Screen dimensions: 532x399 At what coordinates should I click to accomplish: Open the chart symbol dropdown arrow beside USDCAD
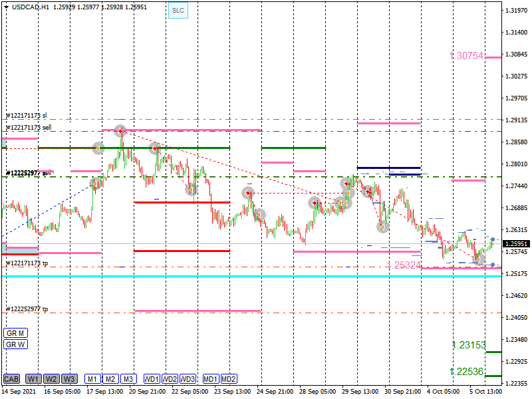pyautogui.click(x=6, y=7)
